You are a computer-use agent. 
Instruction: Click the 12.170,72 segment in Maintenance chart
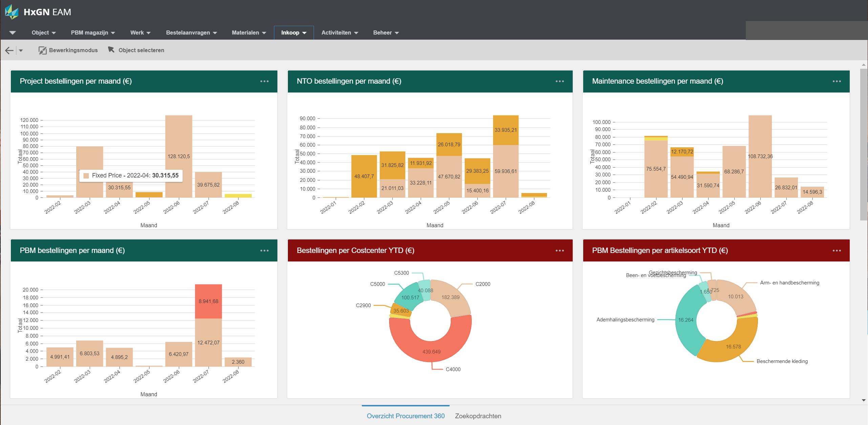click(682, 152)
